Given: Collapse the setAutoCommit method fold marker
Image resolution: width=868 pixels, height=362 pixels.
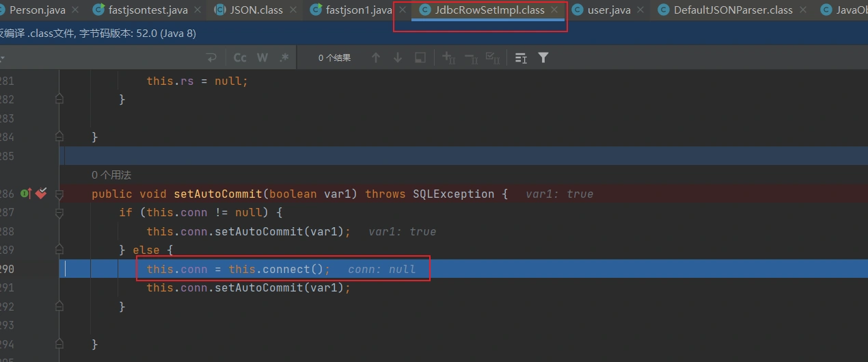Looking at the screenshot, I should tap(59, 194).
